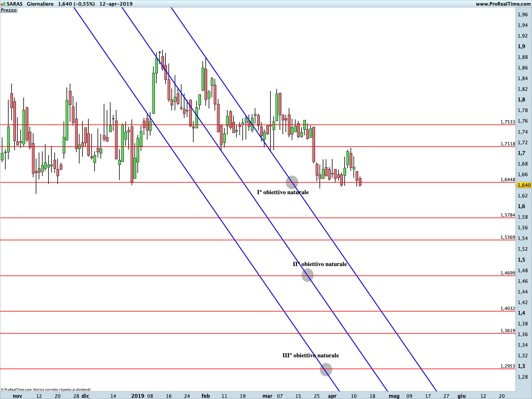
Task: Click the 1,4699 horizontal level label
Action: 508,273
